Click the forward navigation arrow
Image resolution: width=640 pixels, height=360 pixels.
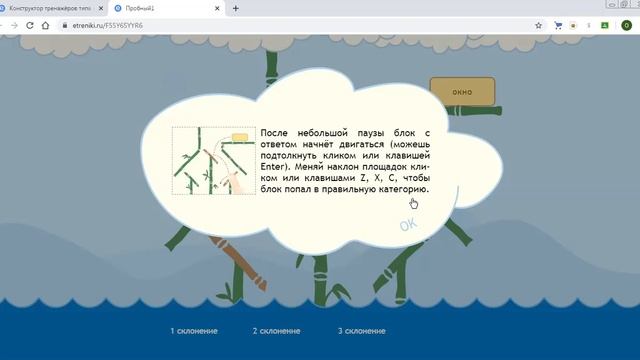point(14,25)
